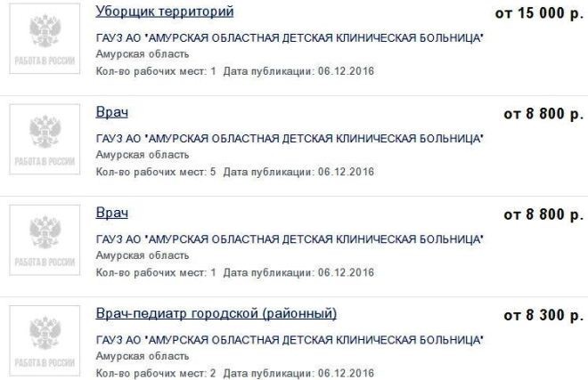Click salary от 8 800 р. of 5-place Врач
Screen dimensions: 588x380
click(543, 115)
